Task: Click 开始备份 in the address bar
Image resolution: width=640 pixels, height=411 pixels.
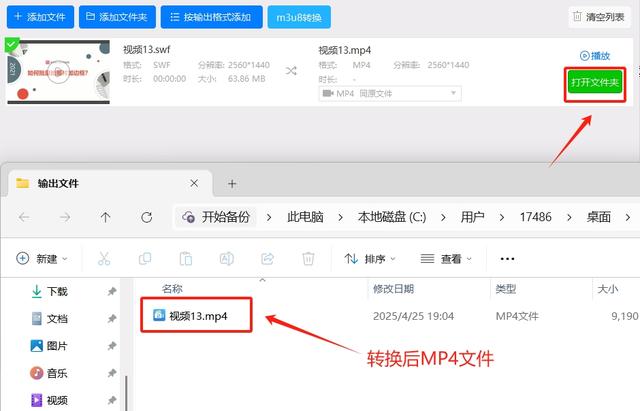Action: (216, 217)
